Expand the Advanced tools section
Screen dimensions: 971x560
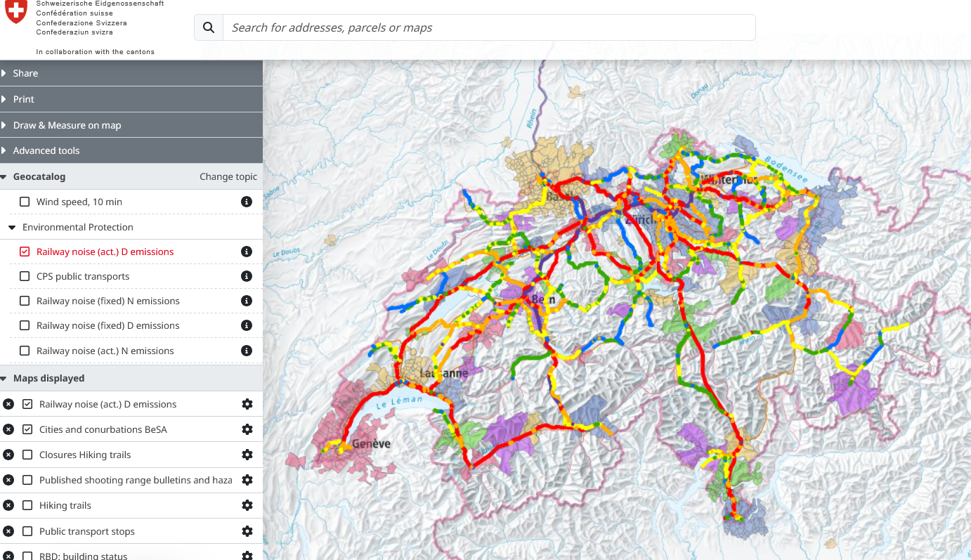pyautogui.click(x=46, y=150)
